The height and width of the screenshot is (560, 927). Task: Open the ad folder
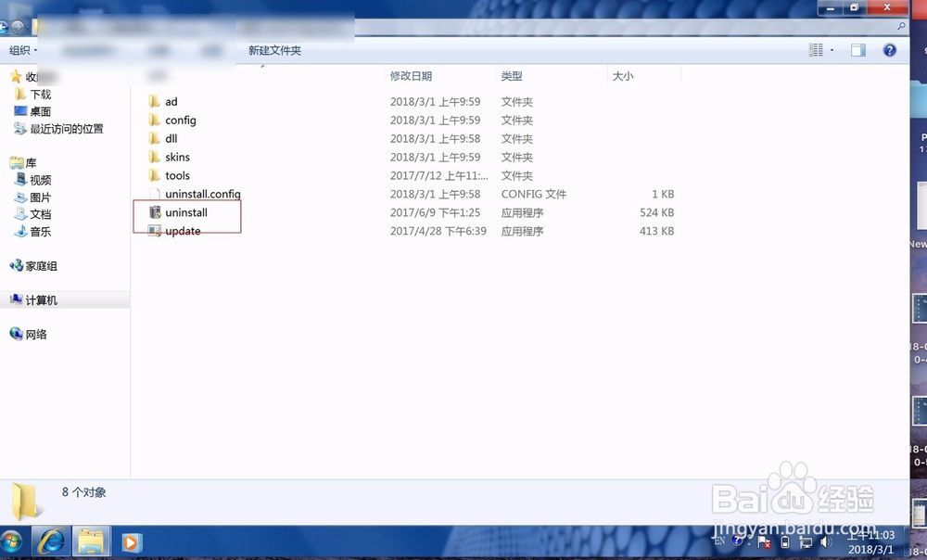(162, 102)
